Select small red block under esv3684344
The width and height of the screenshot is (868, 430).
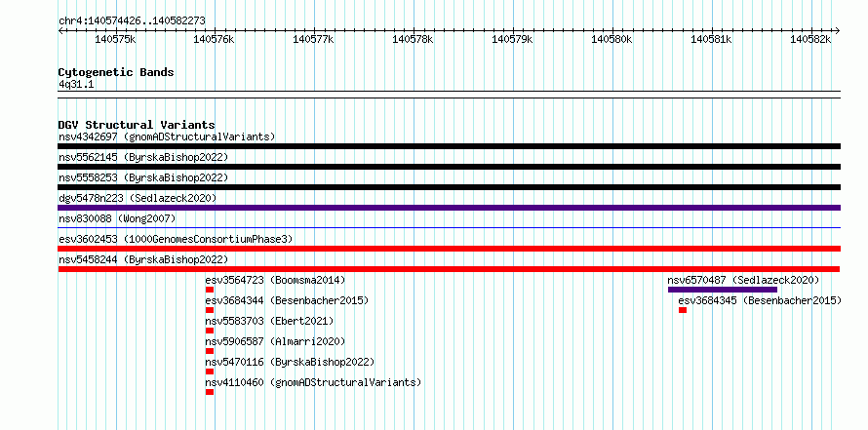tap(210, 310)
